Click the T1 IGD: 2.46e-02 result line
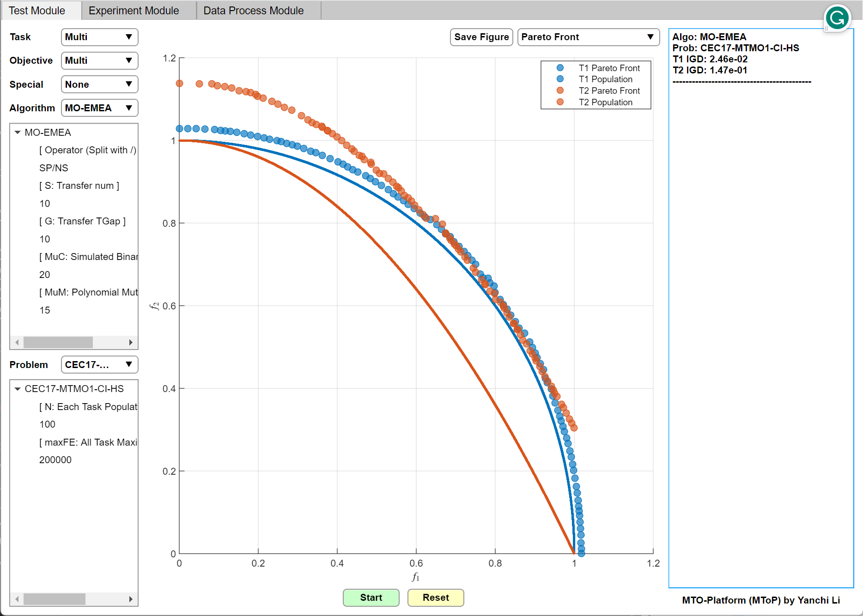 pyautogui.click(x=710, y=59)
